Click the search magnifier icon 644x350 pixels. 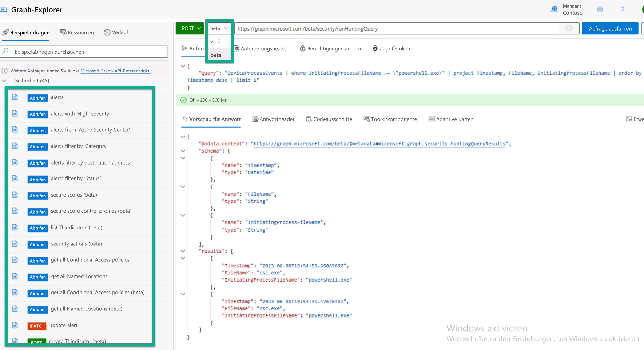[5, 51]
